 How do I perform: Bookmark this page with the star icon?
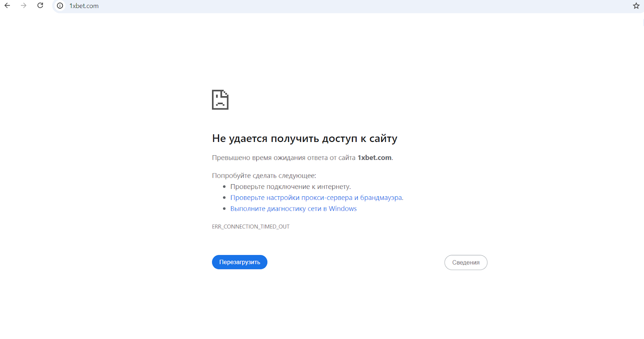coord(636,6)
